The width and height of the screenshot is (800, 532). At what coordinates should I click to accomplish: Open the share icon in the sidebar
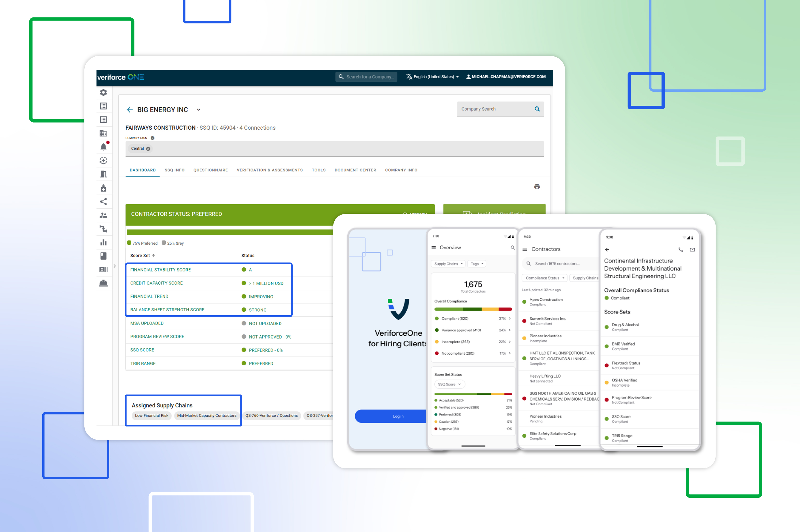tap(104, 201)
